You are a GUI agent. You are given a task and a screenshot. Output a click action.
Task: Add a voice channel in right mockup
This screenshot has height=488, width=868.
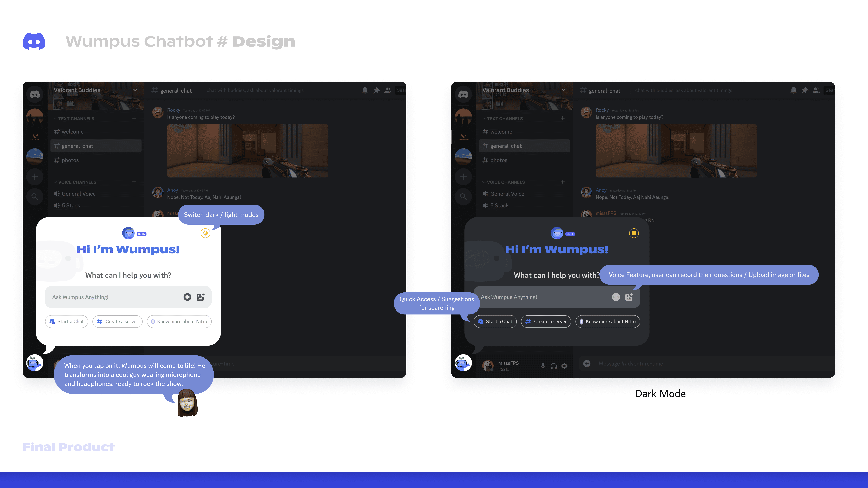[x=563, y=182]
